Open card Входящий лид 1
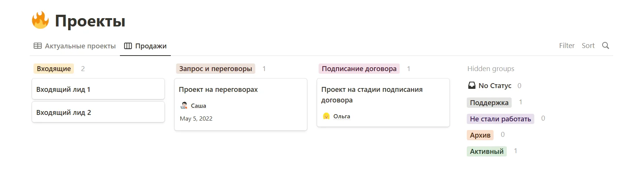 [98, 89]
